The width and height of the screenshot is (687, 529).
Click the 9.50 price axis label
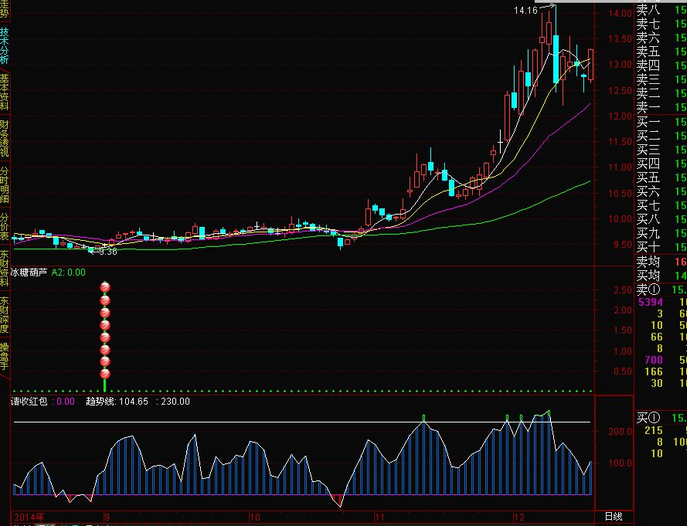click(x=622, y=245)
